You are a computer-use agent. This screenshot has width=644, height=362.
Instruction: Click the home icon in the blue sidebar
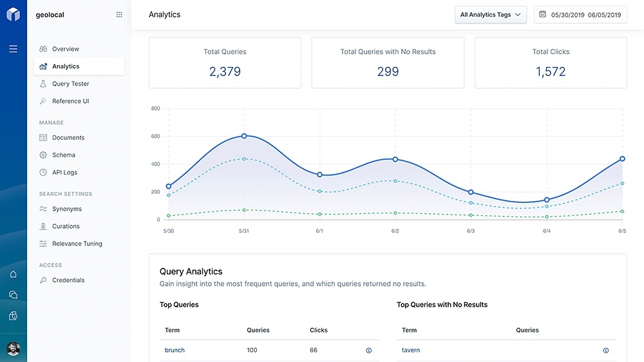pyautogui.click(x=13, y=274)
